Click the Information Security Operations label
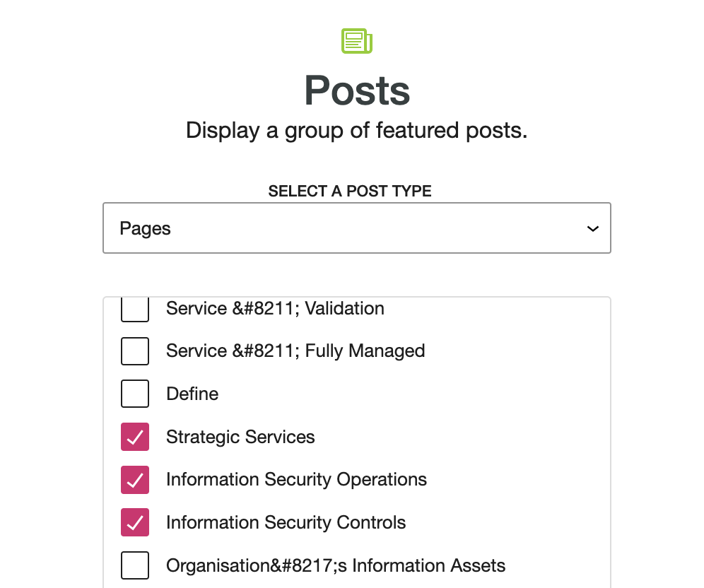Image resolution: width=704 pixels, height=588 pixels. click(296, 479)
